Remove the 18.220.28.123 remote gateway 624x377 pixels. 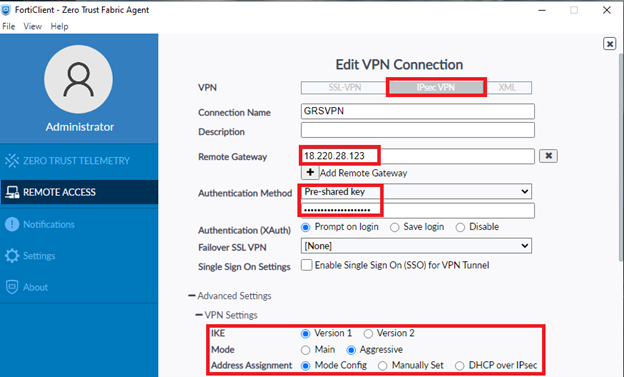[548, 156]
